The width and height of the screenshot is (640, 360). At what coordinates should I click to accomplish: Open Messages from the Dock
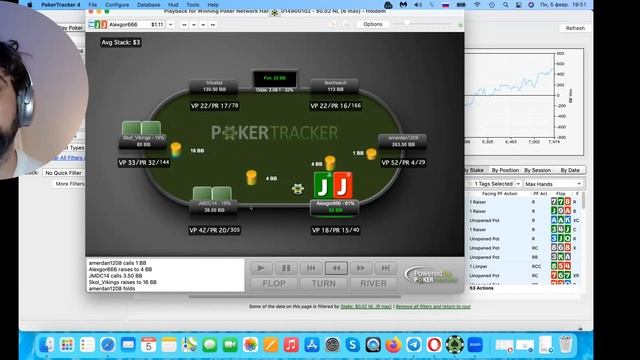point(210,345)
